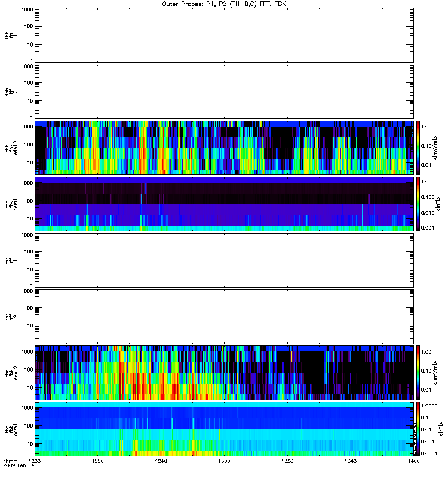Click the '1' y-axis tick of 'thb fff 2' panel
The height and width of the screenshot is (478, 448).
click(x=32, y=117)
